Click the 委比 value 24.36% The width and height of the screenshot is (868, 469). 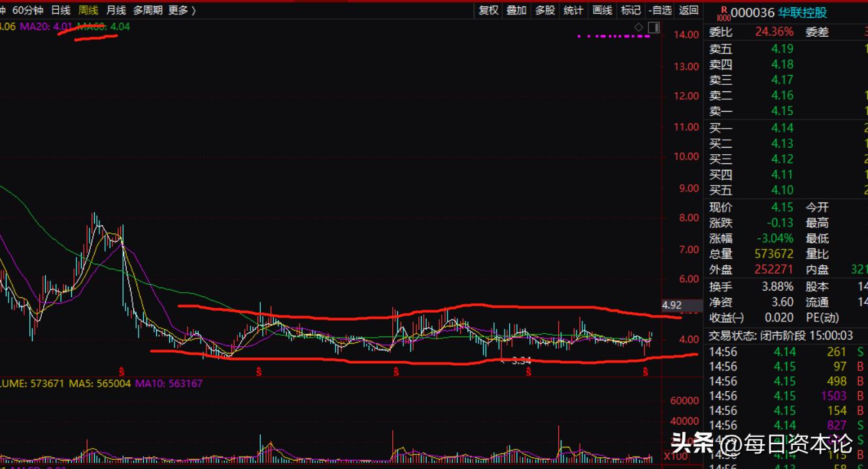pyautogui.click(x=775, y=31)
